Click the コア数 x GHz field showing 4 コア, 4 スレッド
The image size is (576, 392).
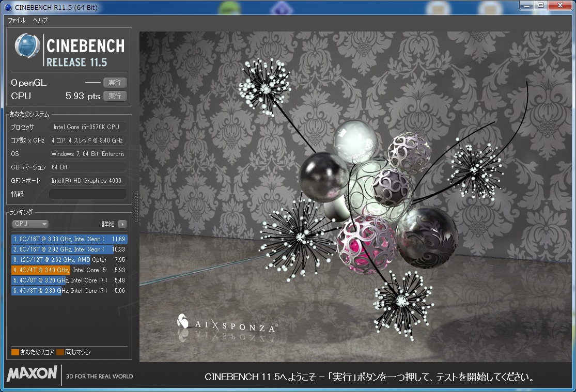(x=88, y=140)
